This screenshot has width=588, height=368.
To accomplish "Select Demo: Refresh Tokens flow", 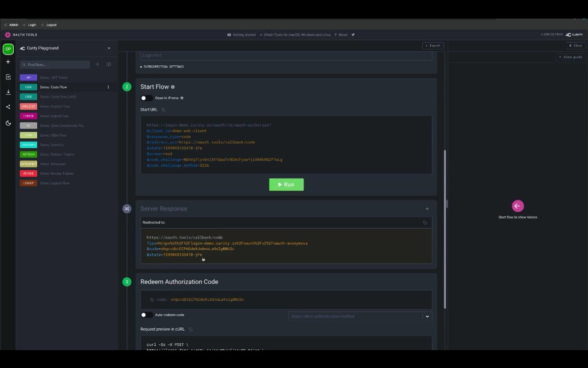I will click(x=57, y=155).
